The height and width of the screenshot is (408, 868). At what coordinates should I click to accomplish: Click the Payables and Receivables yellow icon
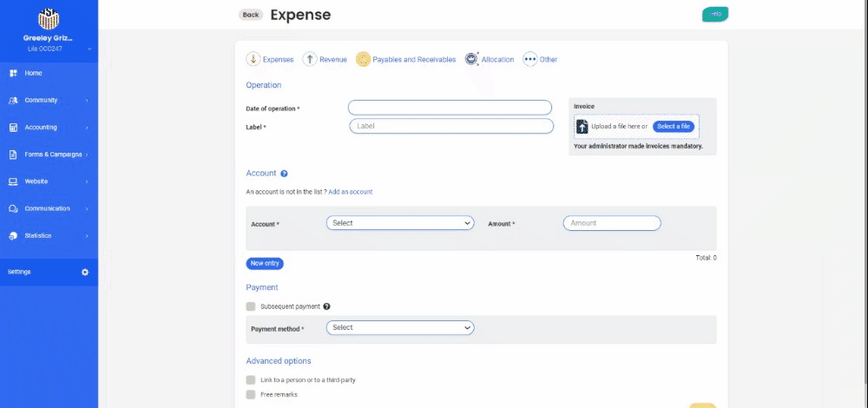point(363,59)
